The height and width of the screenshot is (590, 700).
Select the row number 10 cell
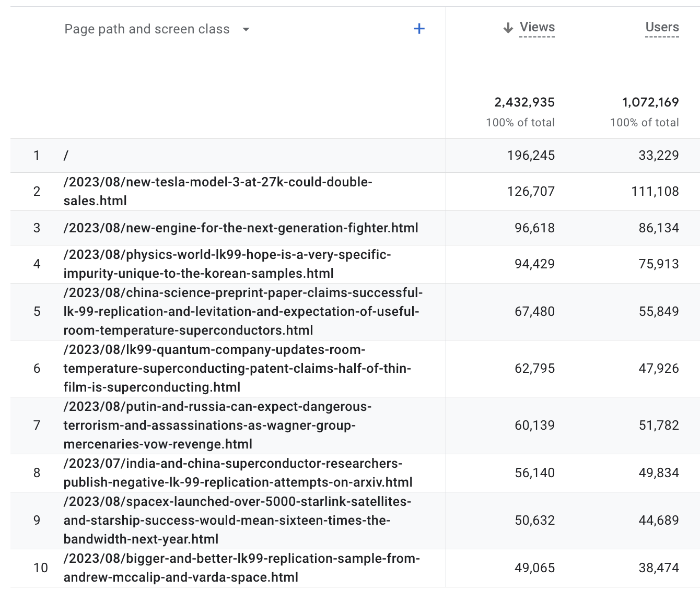[x=40, y=568]
